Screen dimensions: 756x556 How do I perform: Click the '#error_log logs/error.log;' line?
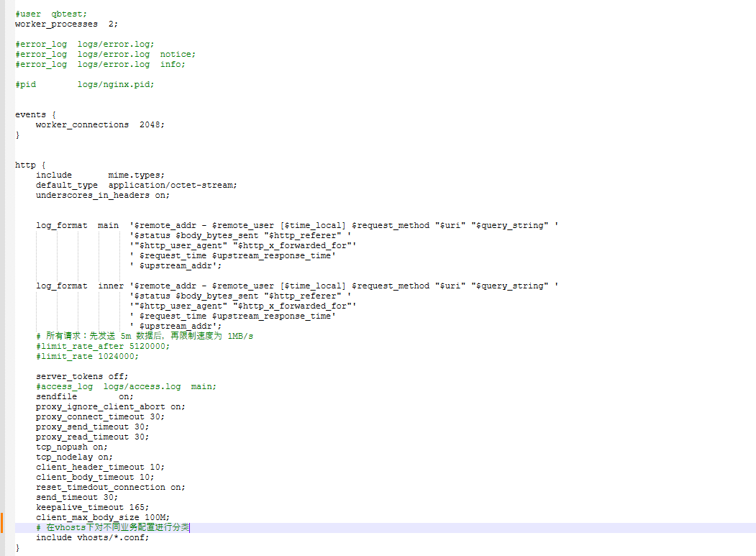[85, 45]
